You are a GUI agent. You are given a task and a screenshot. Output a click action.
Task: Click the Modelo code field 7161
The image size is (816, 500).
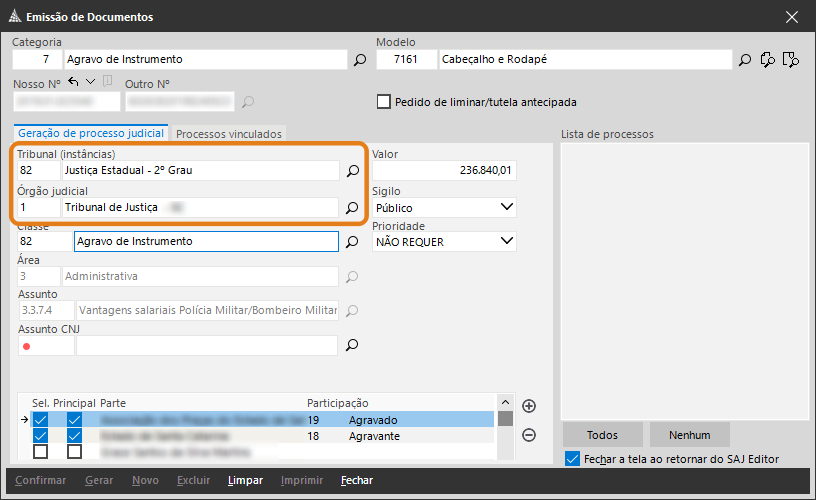tap(406, 59)
